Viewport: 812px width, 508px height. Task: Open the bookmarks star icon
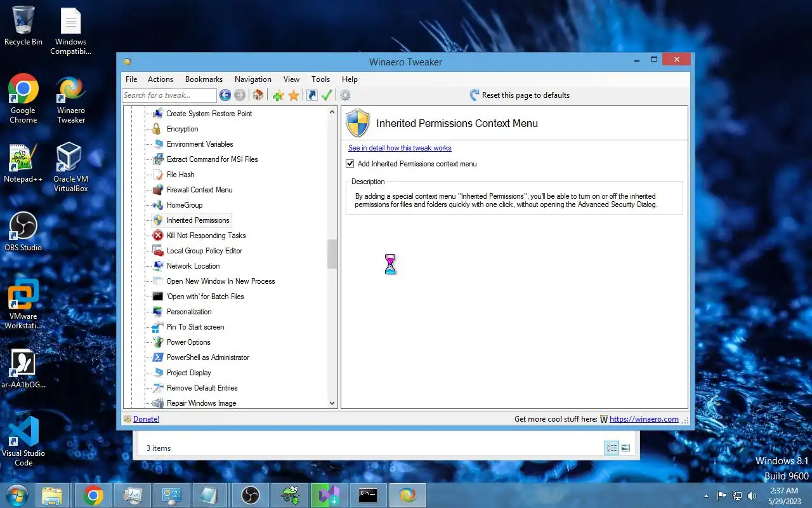[294, 95]
